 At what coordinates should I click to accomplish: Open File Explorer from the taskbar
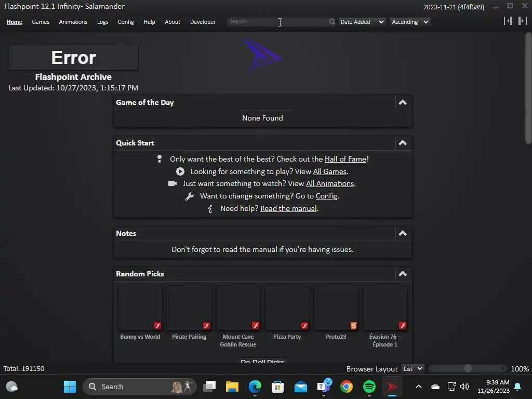(x=232, y=387)
